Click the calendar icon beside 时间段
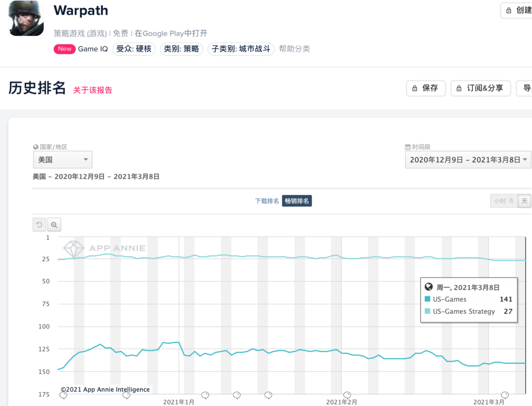 (x=408, y=147)
